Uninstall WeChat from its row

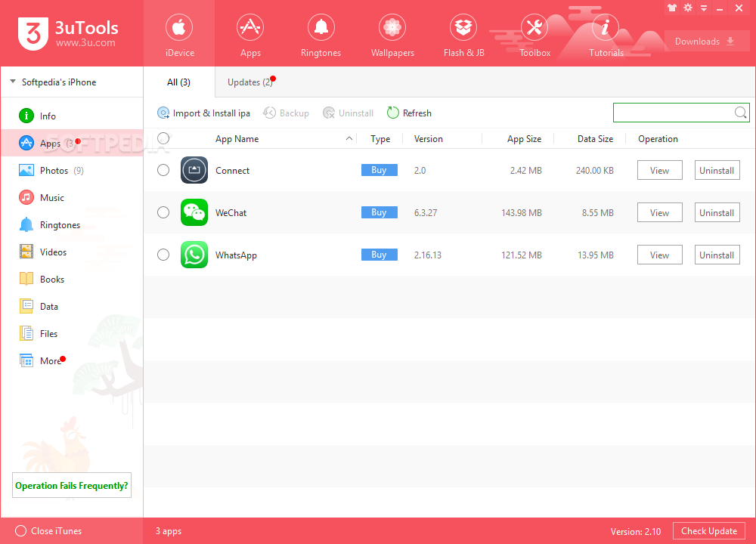pos(717,212)
